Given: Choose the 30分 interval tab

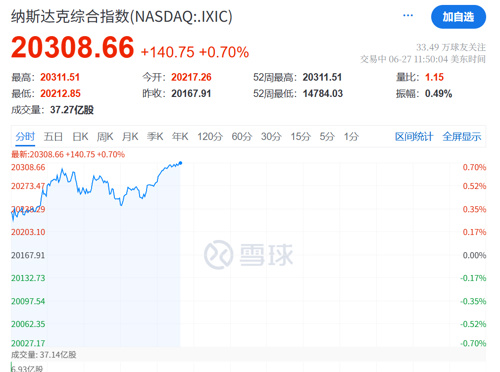Looking at the screenshot, I should pos(271,136).
